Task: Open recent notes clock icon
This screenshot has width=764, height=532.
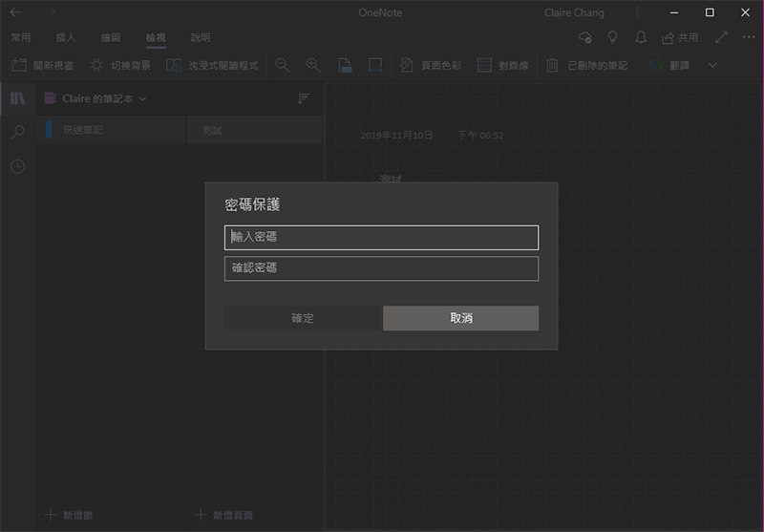Action: 18,166
